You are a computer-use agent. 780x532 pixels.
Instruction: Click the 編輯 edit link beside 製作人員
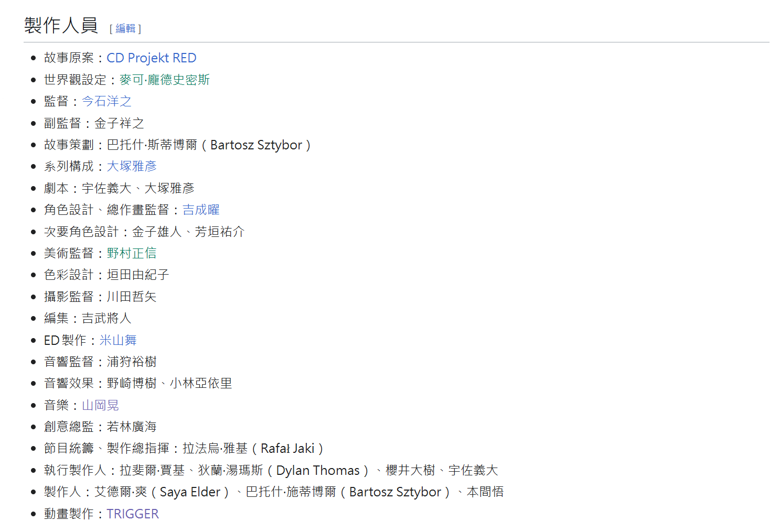[125, 28]
